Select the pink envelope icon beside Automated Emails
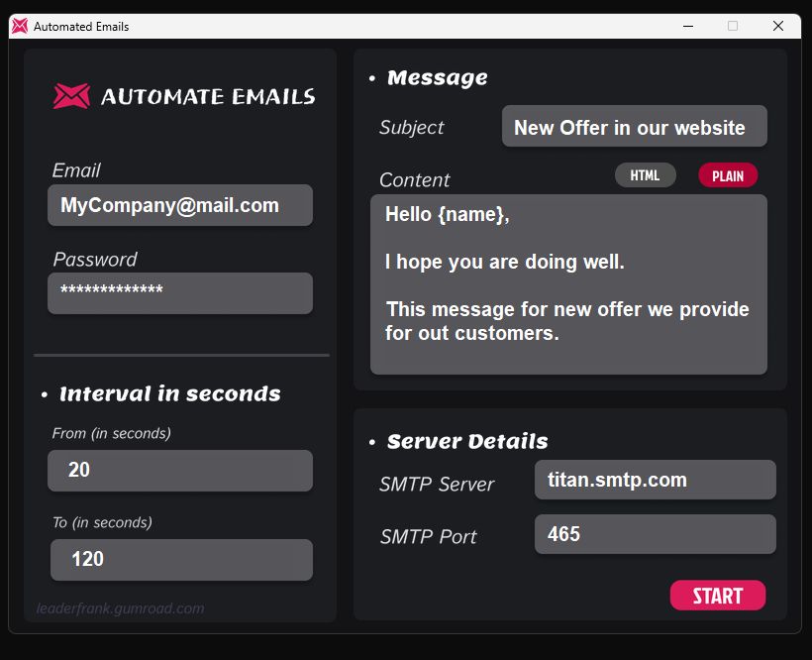 (x=18, y=26)
